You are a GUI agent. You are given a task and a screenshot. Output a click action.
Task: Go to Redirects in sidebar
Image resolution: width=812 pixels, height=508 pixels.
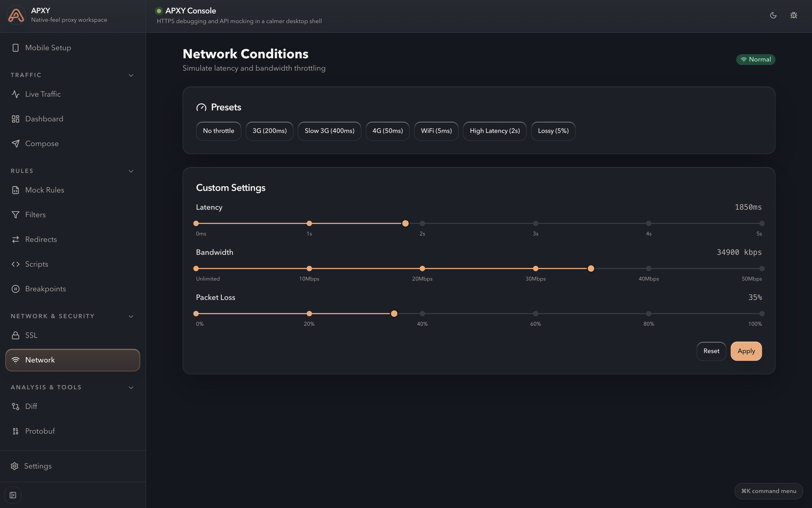click(41, 240)
